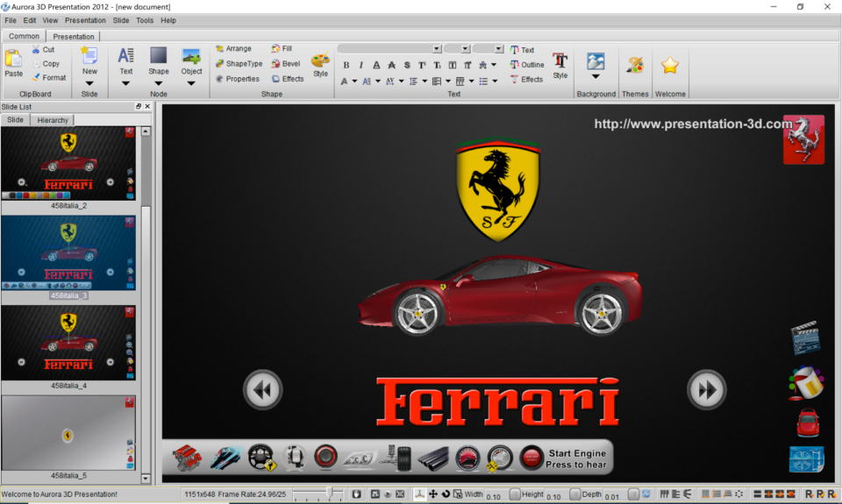Open the File menu
The width and height of the screenshot is (842, 504).
tap(11, 20)
